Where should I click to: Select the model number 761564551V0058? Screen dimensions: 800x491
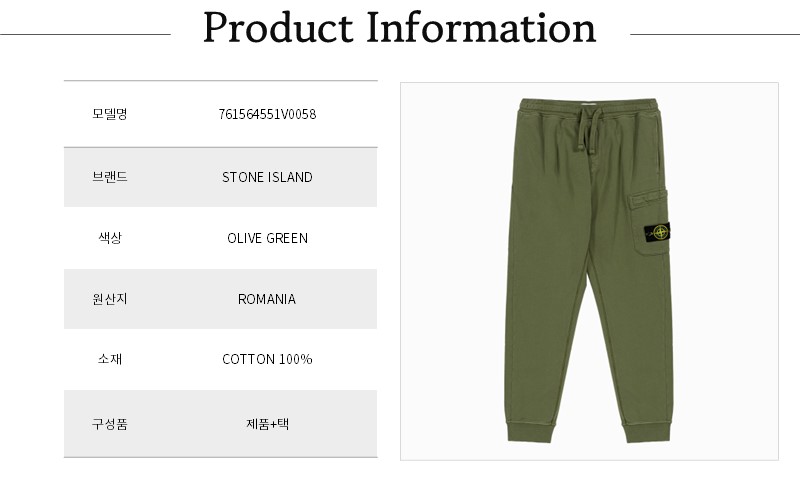pos(267,115)
